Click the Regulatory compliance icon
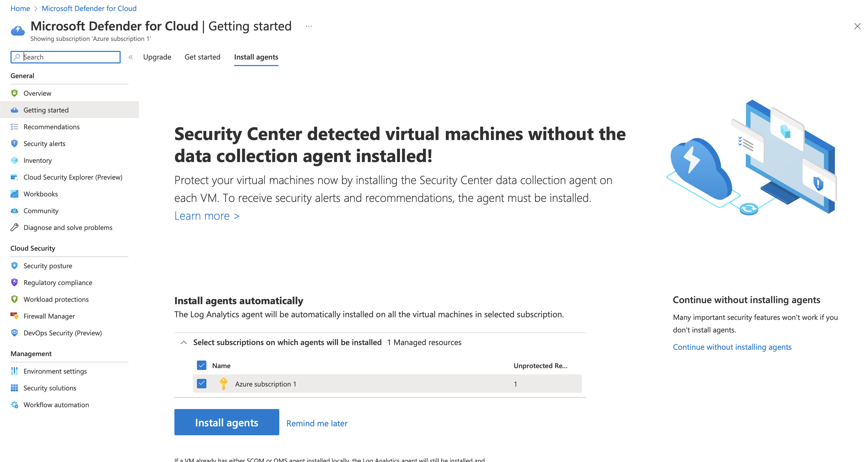Image resolution: width=868 pixels, height=462 pixels. click(x=14, y=282)
